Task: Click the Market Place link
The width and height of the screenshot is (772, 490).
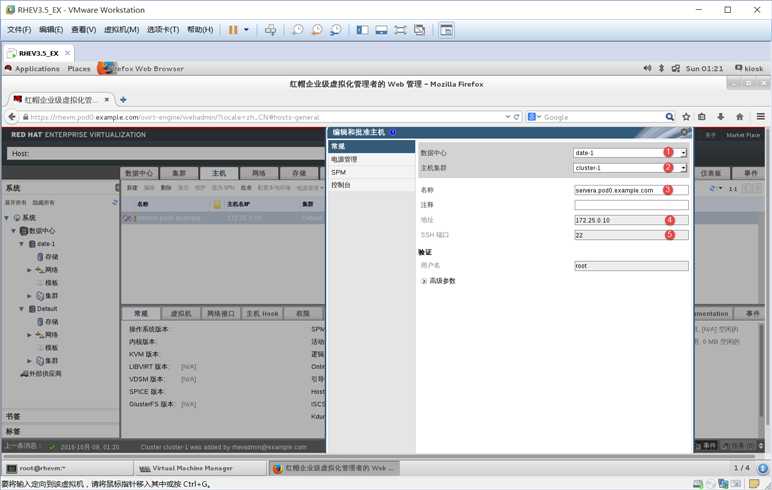Action: 743,134
